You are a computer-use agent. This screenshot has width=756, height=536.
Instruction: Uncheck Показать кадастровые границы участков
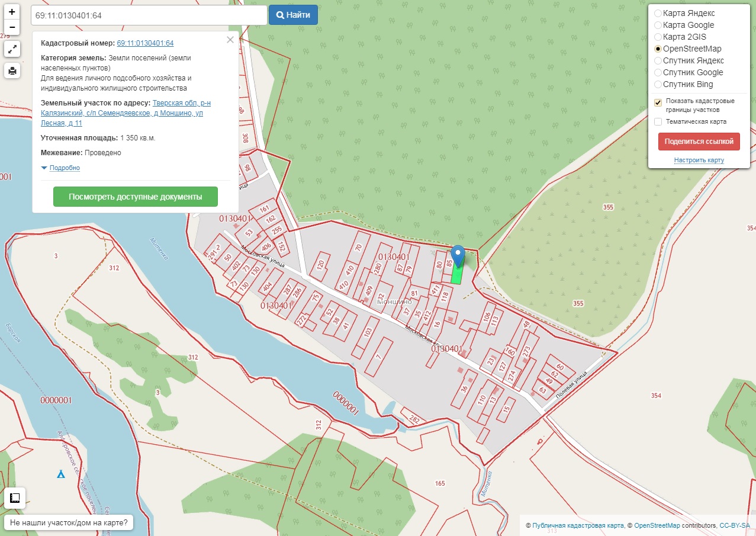pos(658,102)
